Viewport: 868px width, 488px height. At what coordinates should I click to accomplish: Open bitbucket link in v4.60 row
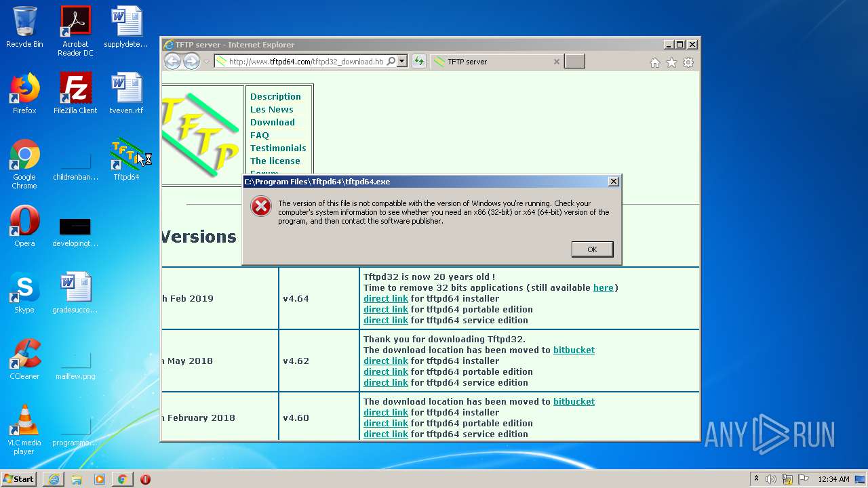pyautogui.click(x=574, y=401)
